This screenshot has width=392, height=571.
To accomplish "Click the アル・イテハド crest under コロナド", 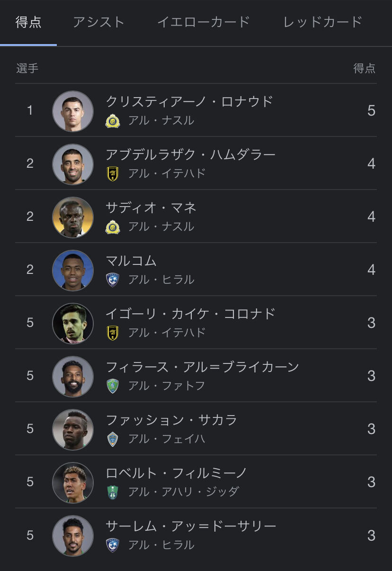I will [113, 333].
